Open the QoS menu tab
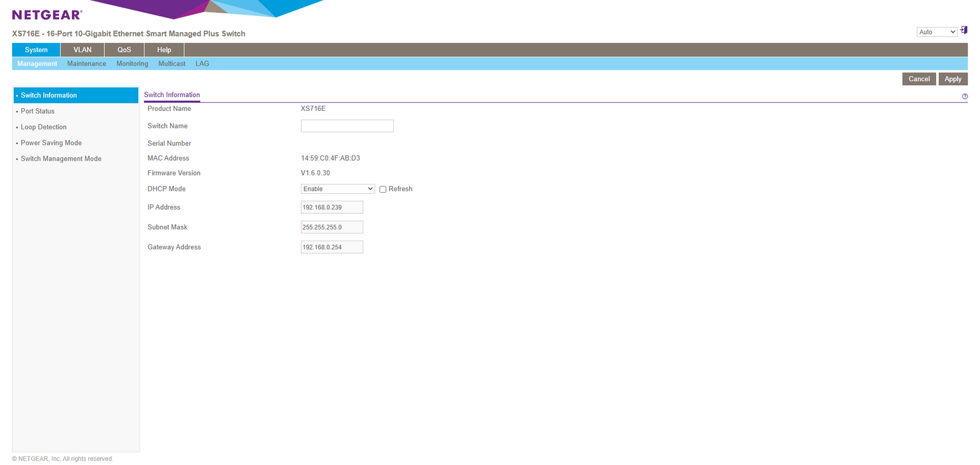The height and width of the screenshot is (465, 980). [124, 50]
